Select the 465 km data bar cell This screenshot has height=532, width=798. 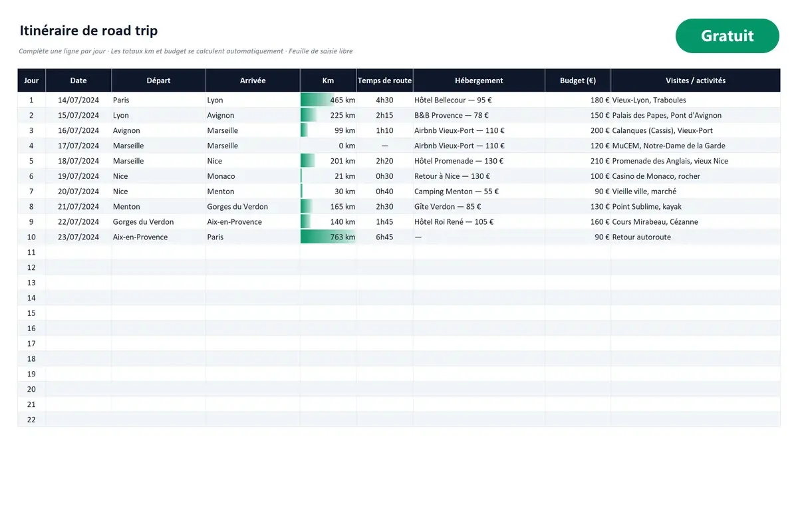329,100
